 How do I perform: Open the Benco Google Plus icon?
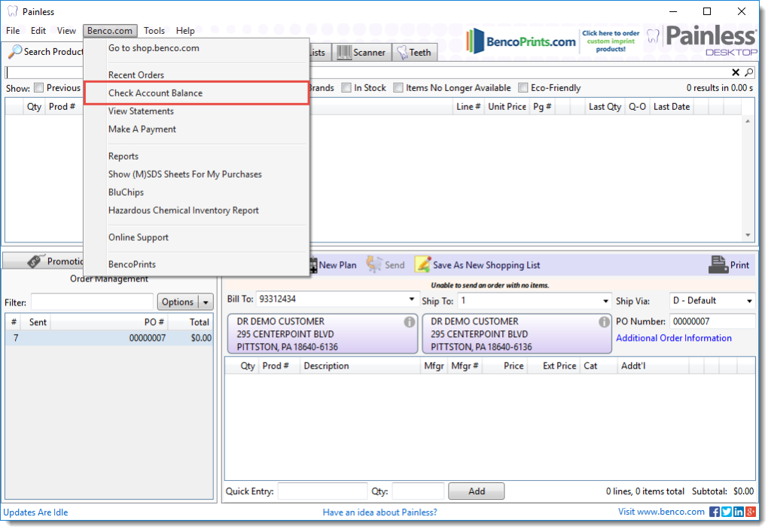[x=751, y=512]
